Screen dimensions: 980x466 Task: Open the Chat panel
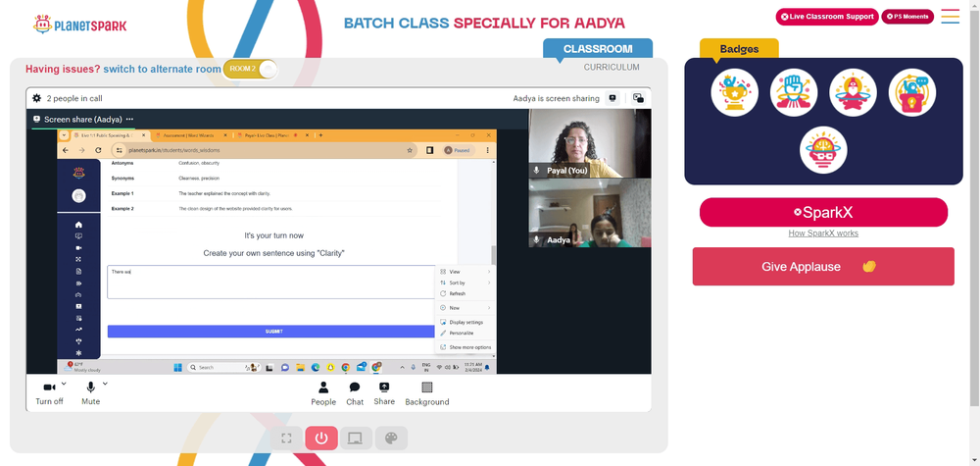click(x=355, y=394)
